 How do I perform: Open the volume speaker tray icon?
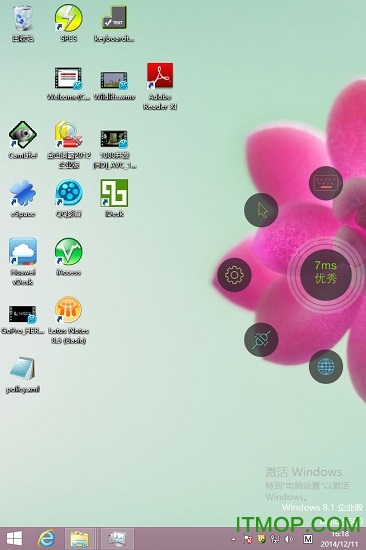point(289,539)
